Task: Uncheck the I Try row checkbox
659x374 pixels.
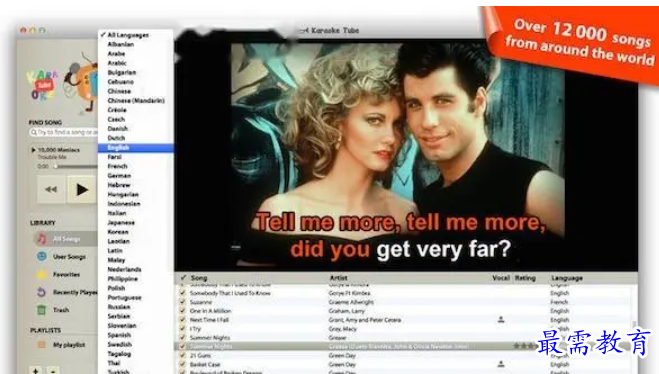Action: point(182,329)
